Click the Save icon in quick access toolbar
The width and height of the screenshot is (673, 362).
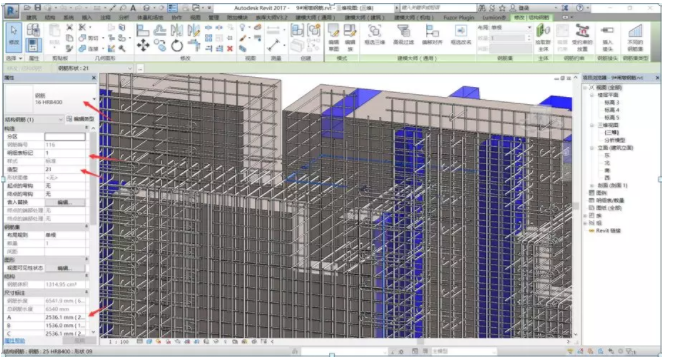38,8
